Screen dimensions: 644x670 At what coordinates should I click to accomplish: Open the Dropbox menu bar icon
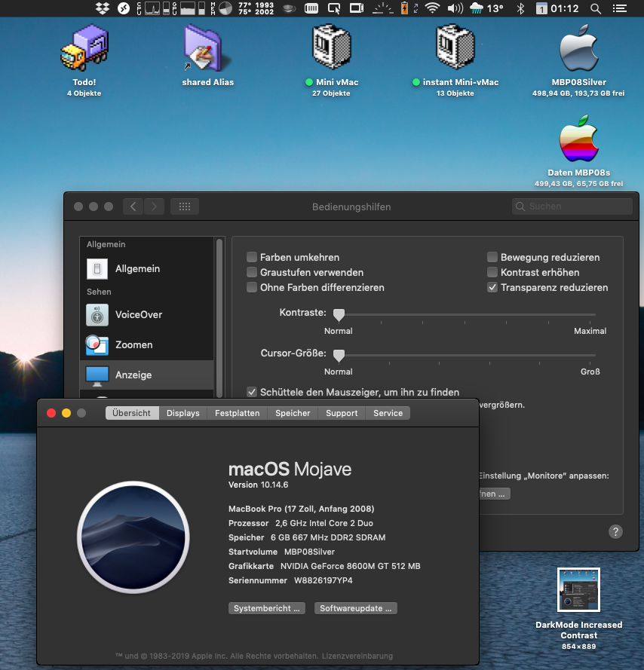click(103, 8)
